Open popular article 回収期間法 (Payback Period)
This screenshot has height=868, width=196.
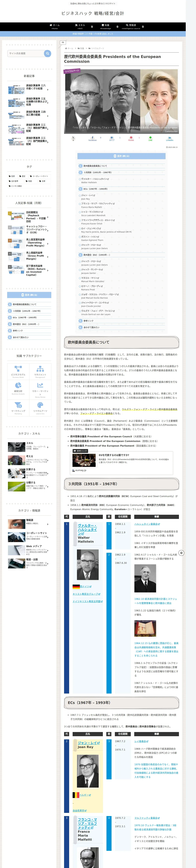point(29,217)
